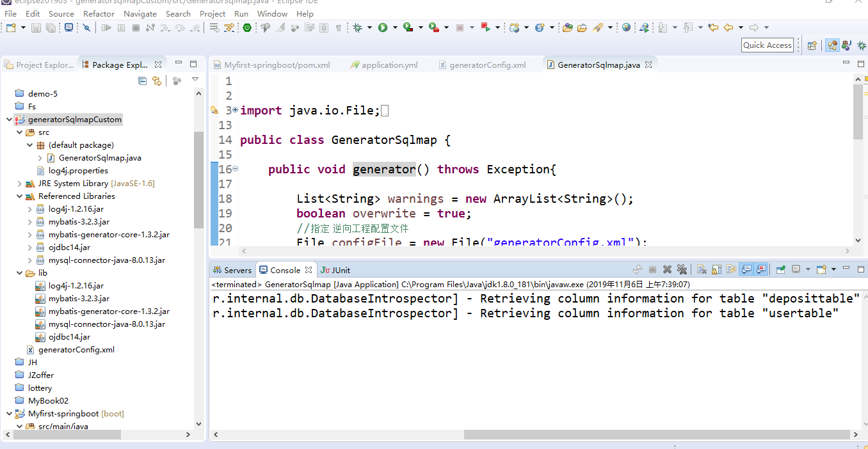Click the Open Console icon
Screen dimensions: 868x449
(821, 270)
